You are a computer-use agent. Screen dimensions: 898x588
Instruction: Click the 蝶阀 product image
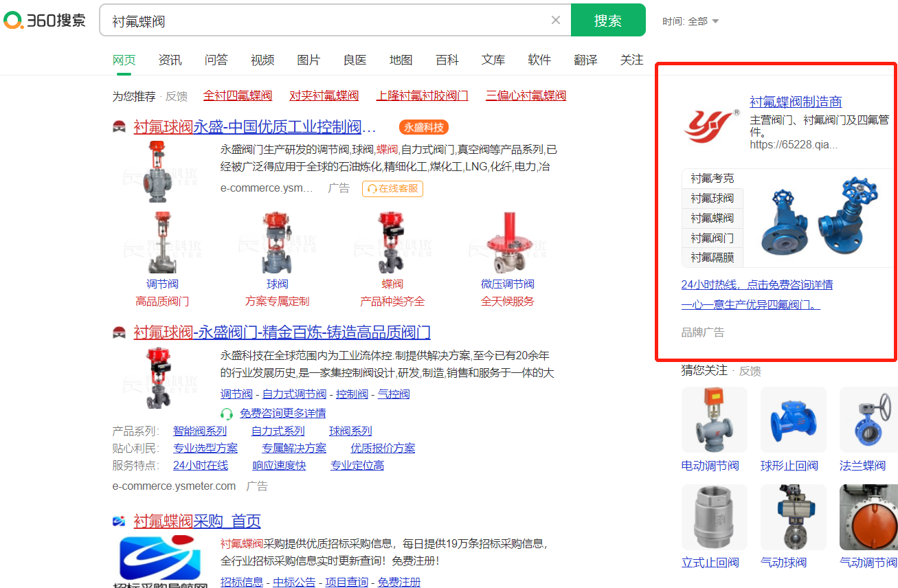392,242
